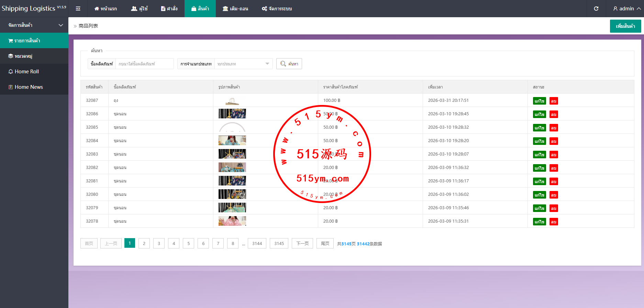Click green edit button for product 32087
Image resolution: width=644 pixels, height=308 pixels.
click(x=539, y=101)
